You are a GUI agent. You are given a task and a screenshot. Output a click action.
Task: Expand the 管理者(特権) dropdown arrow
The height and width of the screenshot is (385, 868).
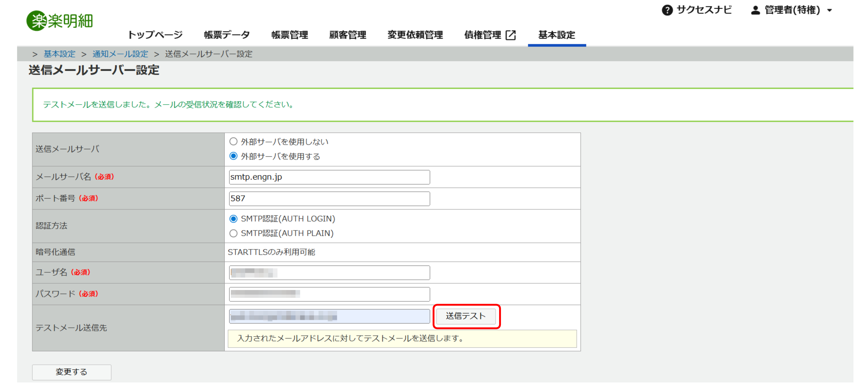tap(830, 10)
